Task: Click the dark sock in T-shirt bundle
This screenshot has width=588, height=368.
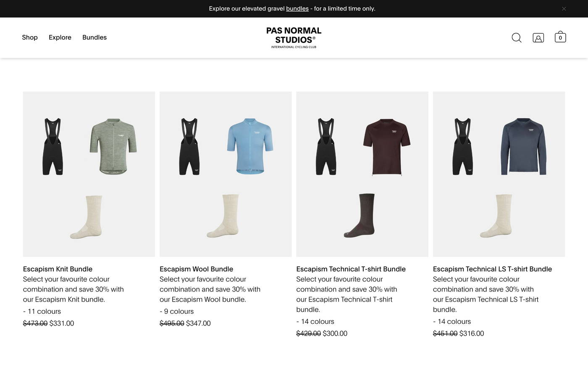Action: [x=360, y=216]
